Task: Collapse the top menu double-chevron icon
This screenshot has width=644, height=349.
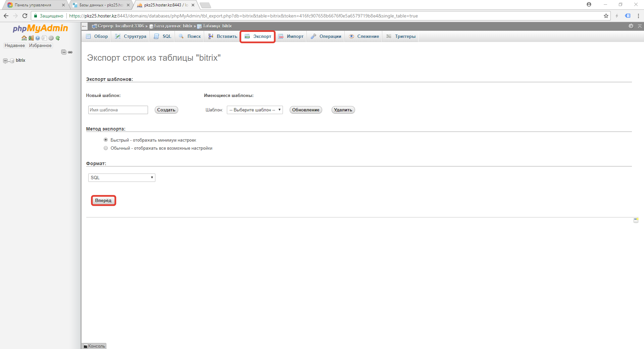Action: pyautogui.click(x=640, y=26)
